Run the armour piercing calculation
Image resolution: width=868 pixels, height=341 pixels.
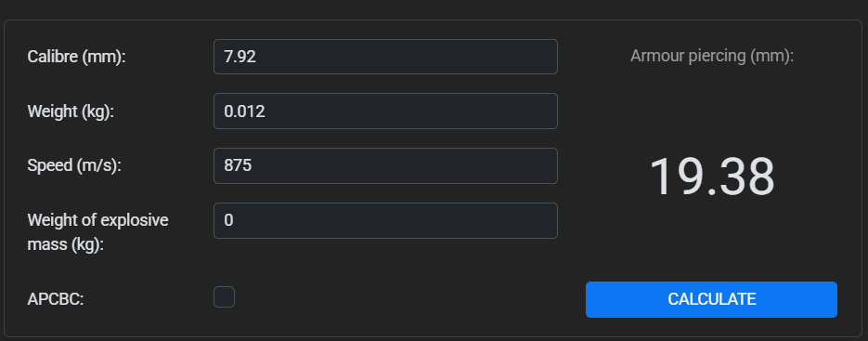tap(711, 299)
